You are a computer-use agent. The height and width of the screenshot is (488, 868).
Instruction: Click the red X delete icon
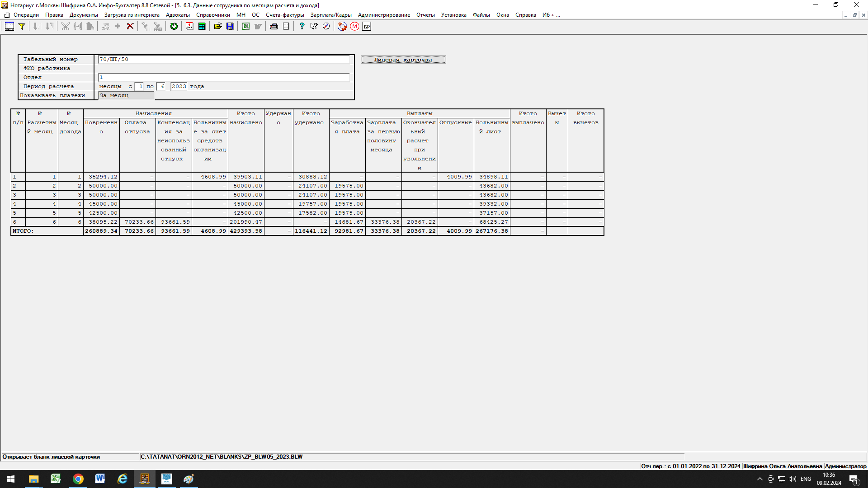point(130,27)
